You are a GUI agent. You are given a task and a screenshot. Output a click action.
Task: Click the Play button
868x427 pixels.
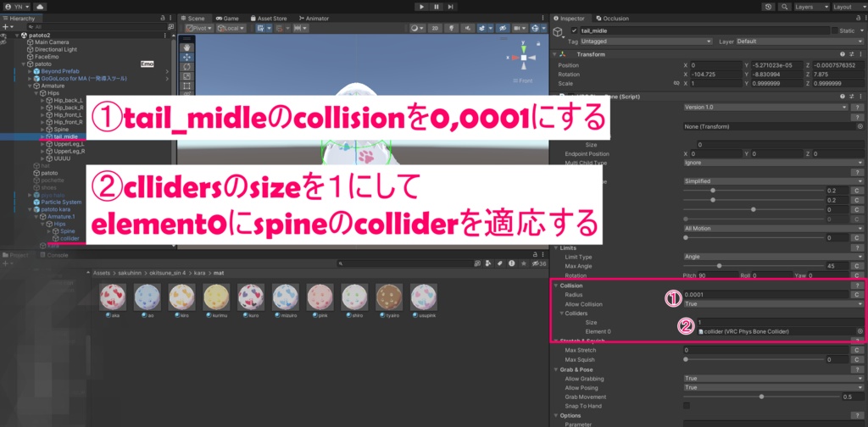(422, 7)
